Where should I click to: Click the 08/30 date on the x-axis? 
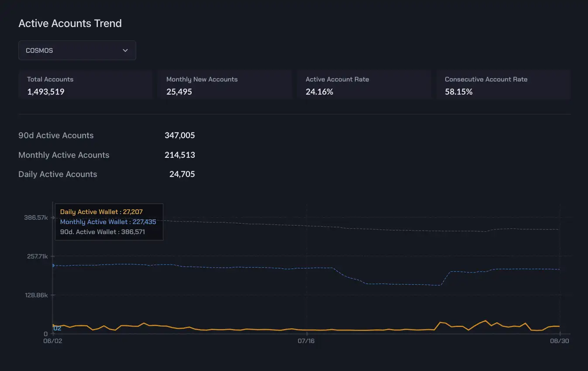point(559,341)
